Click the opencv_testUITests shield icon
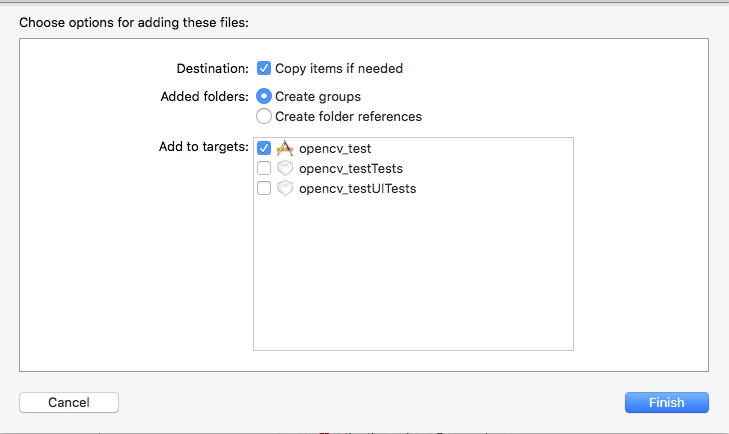 pyautogui.click(x=284, y=188)
